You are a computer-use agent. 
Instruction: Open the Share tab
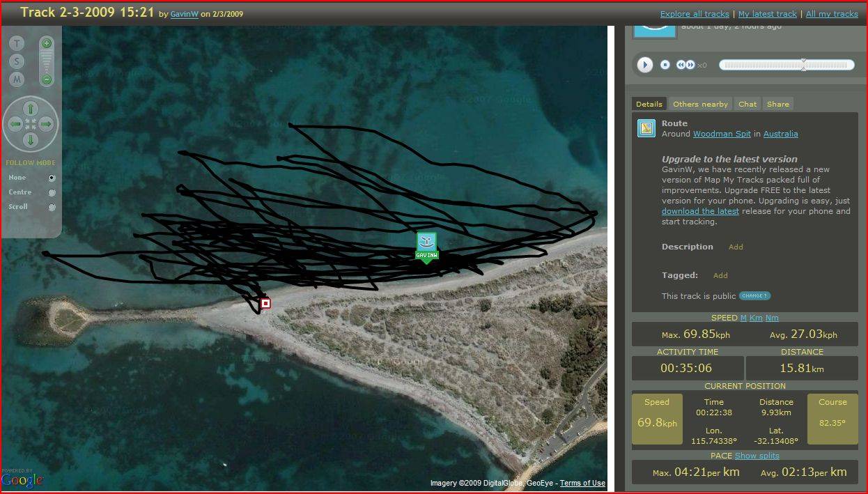778,104
